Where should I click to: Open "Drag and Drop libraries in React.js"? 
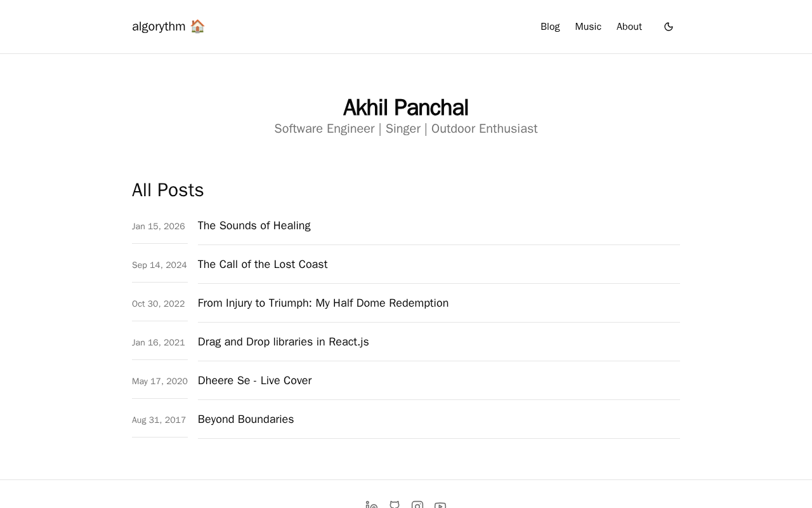(x=283, y=342)
